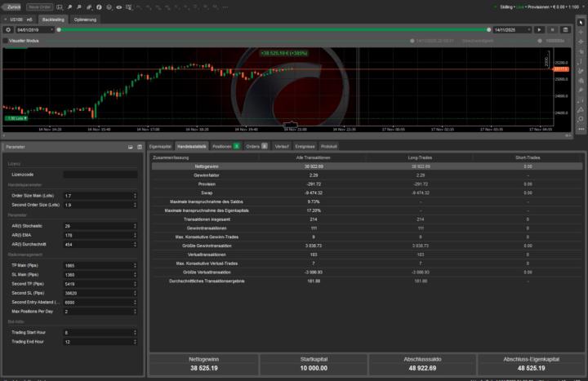Click the three dots at toolbar bottom
The height and width of the screenshot is (381, 588).
581,129
